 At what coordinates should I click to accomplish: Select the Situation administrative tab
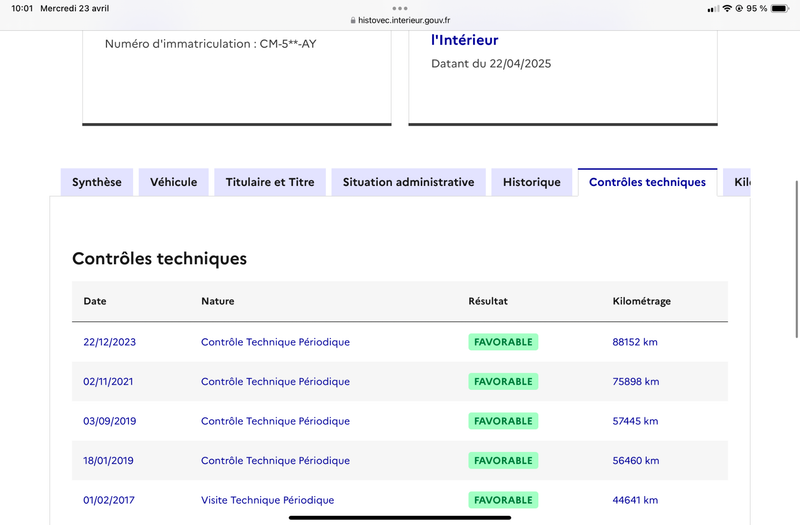point(408,182)
